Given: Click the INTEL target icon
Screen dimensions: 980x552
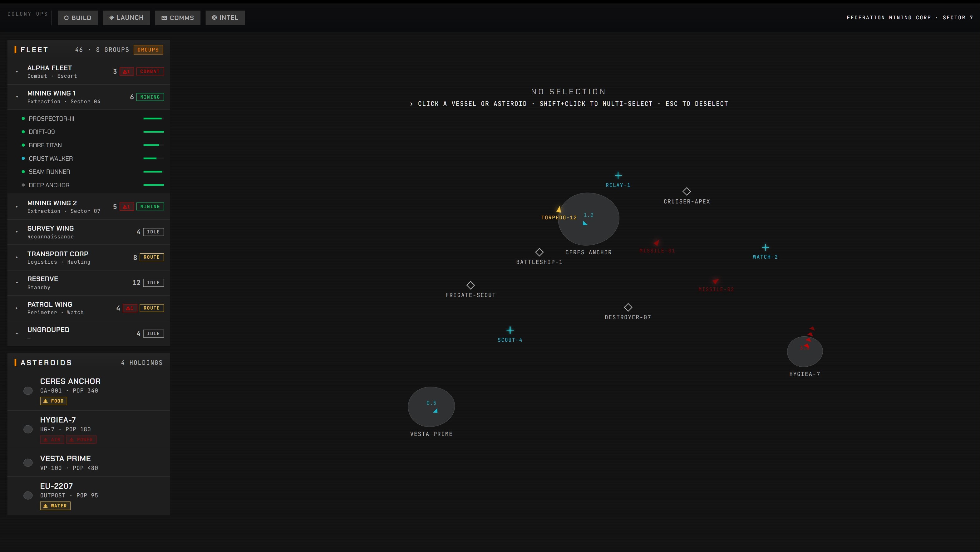Looking at the screenshot, I should (214, 17).
